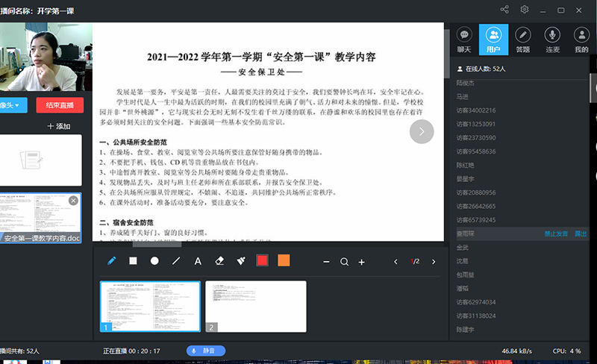Viewport: 597px width, 364px height.
Task: Choose the orange color swatch
Action: 284,261
